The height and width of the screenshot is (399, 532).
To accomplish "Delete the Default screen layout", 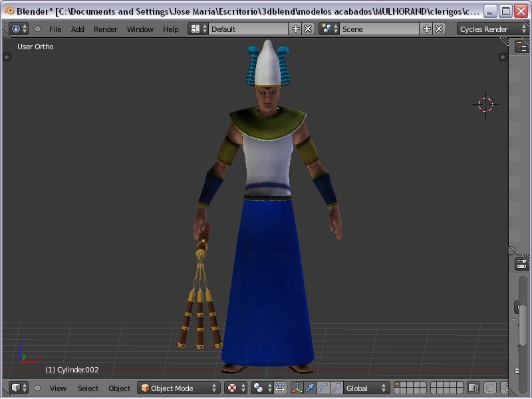I will (x=308, y=29).
